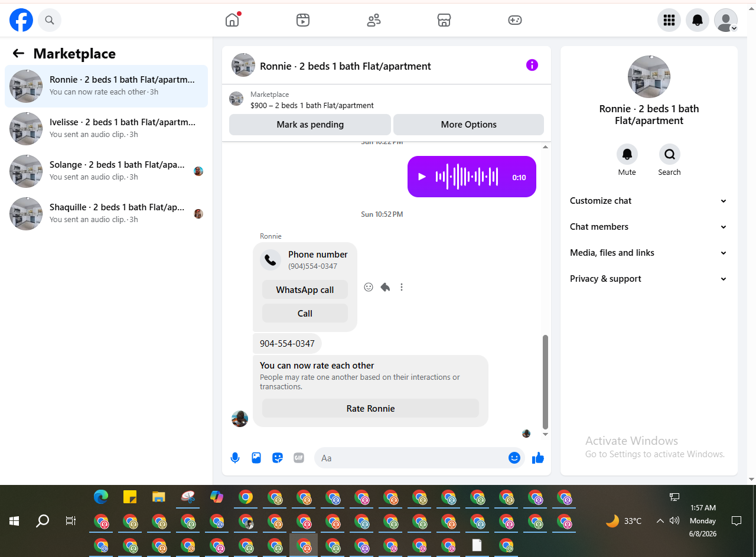Click the More Options button
The image size is (756, 557).
click(x=468, y=125)
